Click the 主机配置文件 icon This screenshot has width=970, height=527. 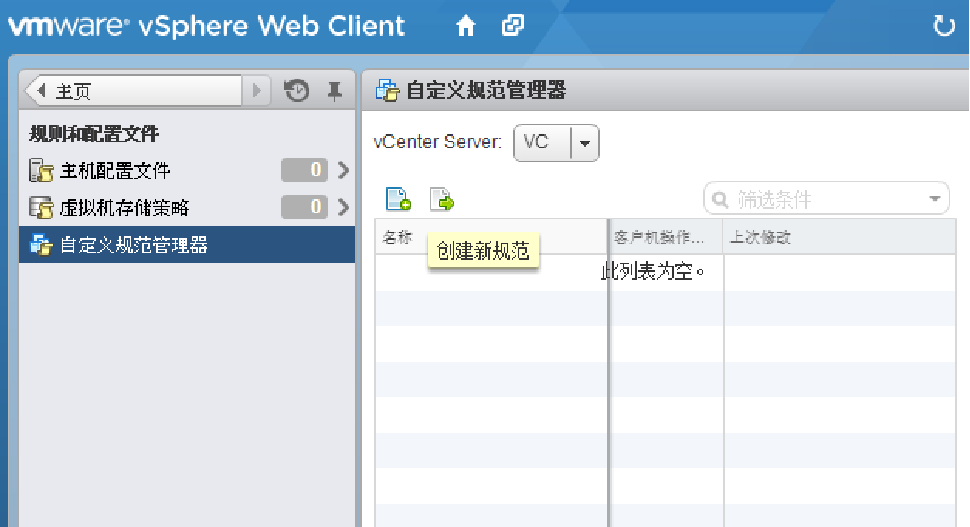[x=41, y=170]
